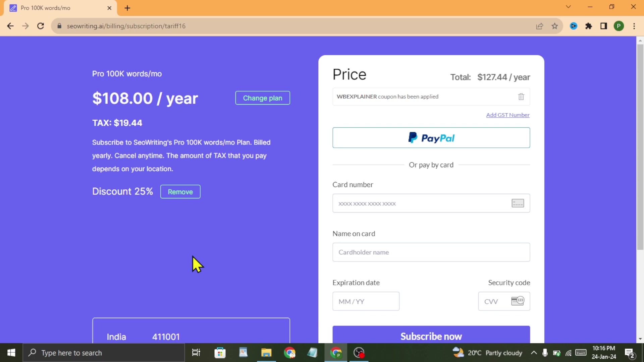Open the tab search chevron
This screenshot has width=644, height=362.
click(x=568, y=7)
